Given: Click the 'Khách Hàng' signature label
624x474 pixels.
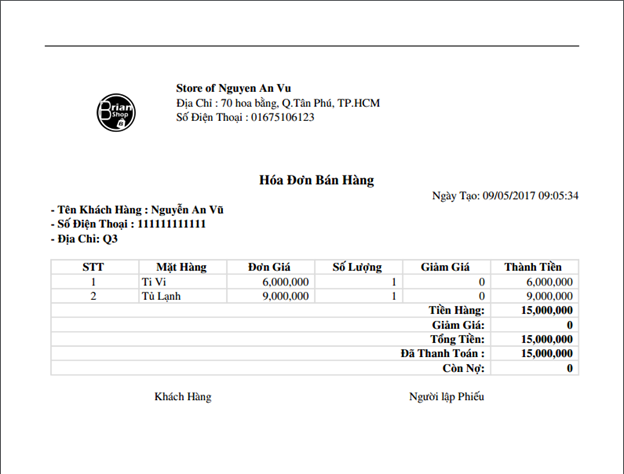Looking at the screenshot, I should pos(183,397).
